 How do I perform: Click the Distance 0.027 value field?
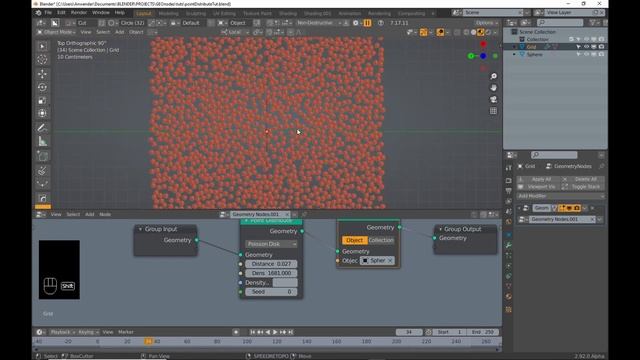click(x=271, y=264)
